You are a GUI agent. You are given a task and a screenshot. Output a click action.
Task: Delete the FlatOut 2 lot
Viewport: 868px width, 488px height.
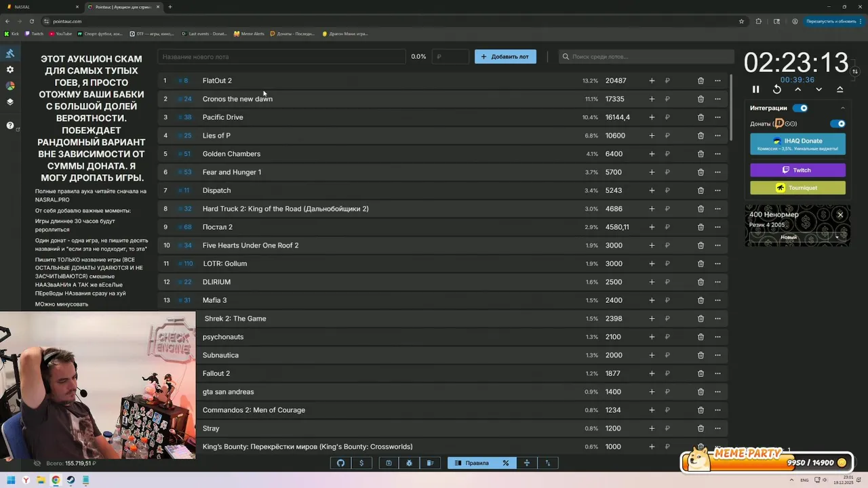click(701, 81)
